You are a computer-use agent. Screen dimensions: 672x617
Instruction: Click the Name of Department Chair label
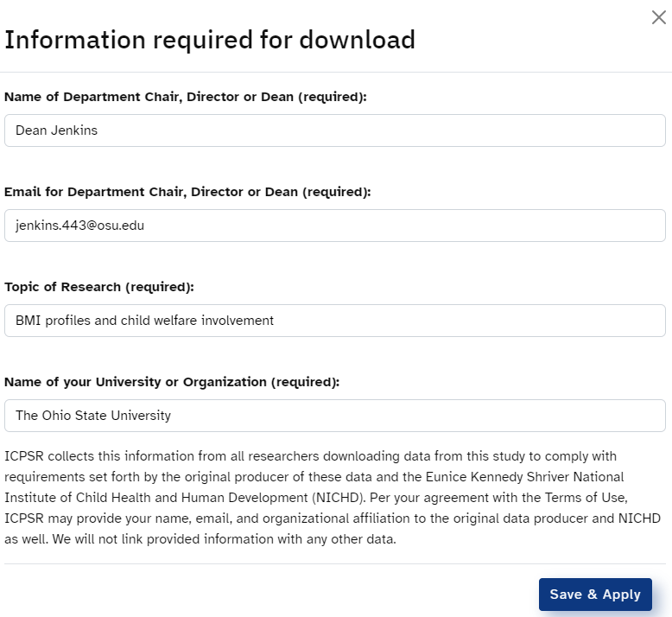click(x=186, y=97)
